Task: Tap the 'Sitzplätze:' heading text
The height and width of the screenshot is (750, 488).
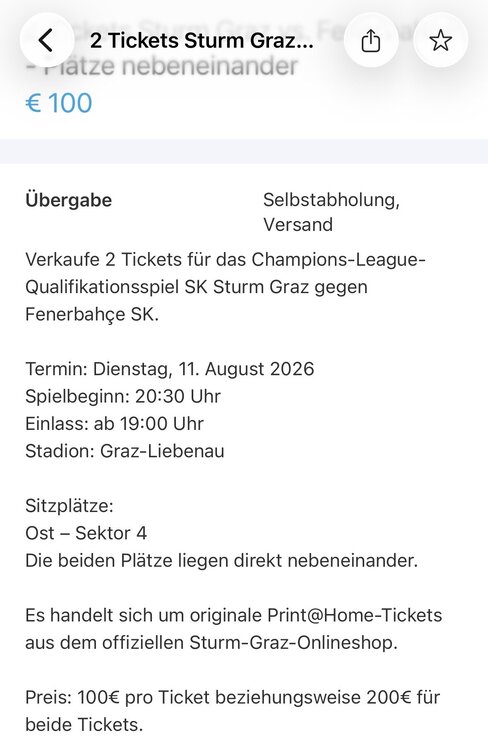Action: (69, 506)
